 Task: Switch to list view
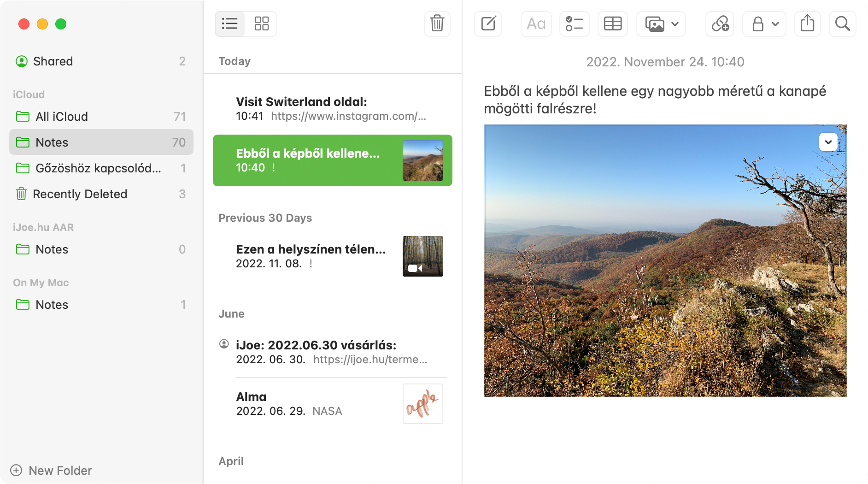pos(230,24)
